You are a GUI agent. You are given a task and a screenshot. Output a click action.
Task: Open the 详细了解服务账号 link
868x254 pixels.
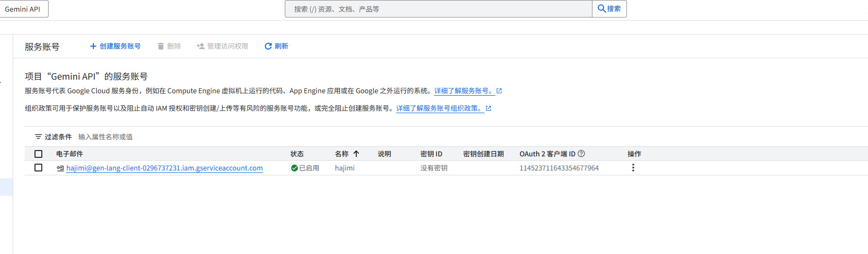pos(464,91)
